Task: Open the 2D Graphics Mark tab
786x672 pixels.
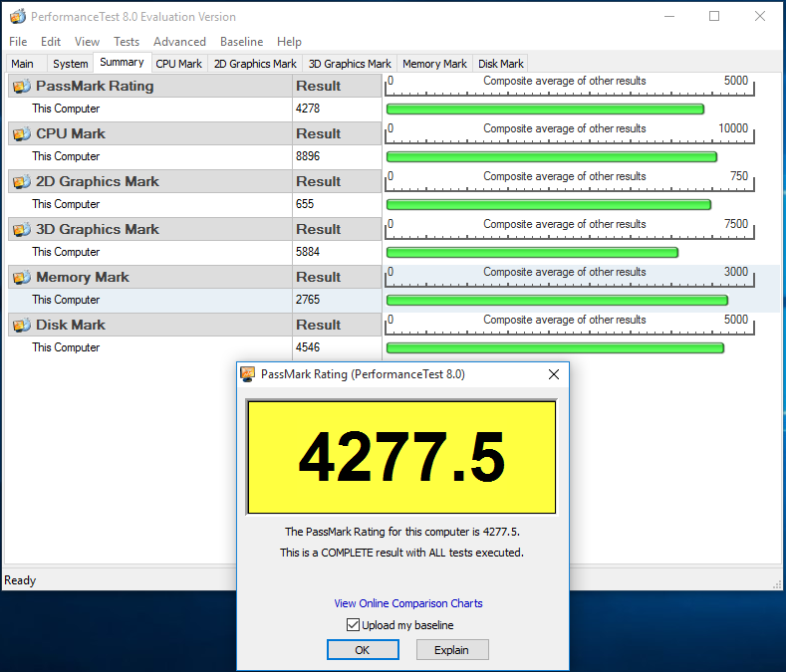Action: click(255, 64)
